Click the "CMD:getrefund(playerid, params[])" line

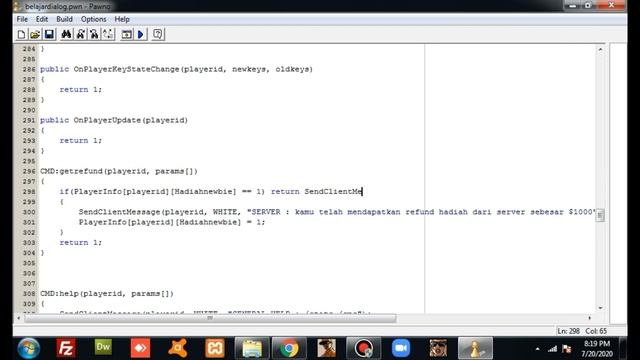click(x=119, y=171)
